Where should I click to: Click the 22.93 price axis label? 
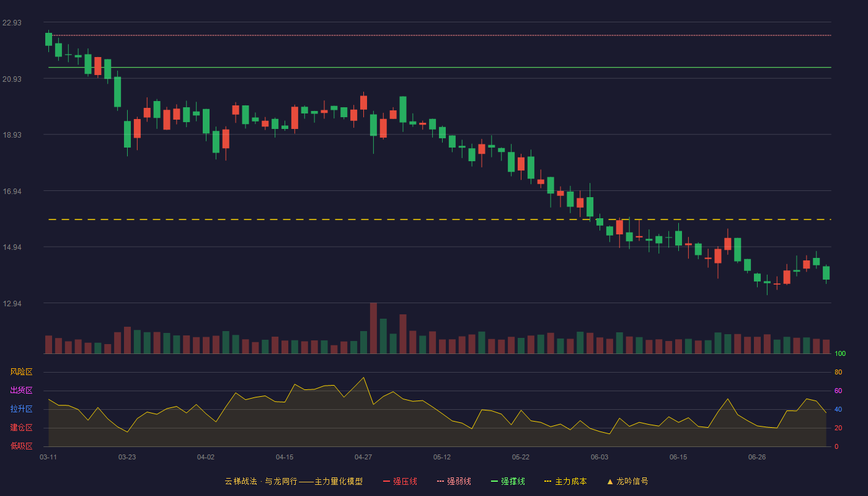click(x=12, y=23)
